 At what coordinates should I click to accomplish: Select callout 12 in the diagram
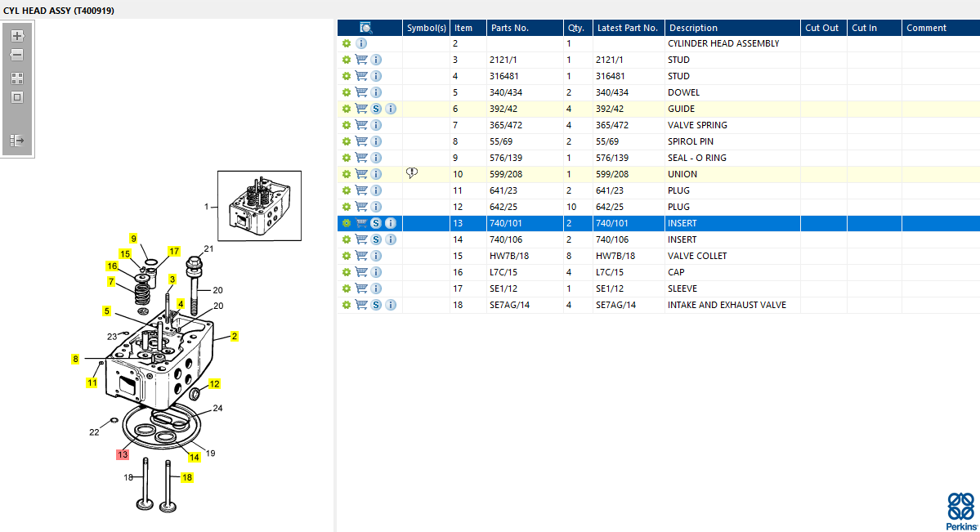coord(214,384)
